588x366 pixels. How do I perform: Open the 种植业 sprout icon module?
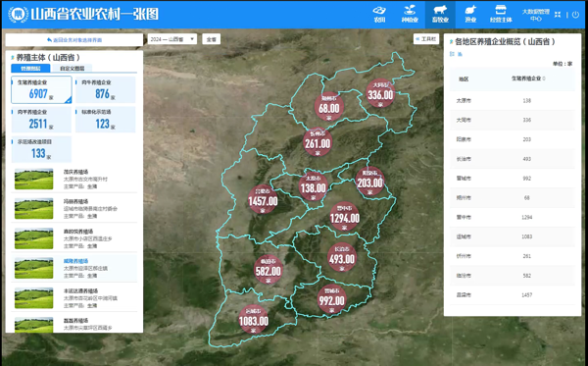(x=410, y=15)
